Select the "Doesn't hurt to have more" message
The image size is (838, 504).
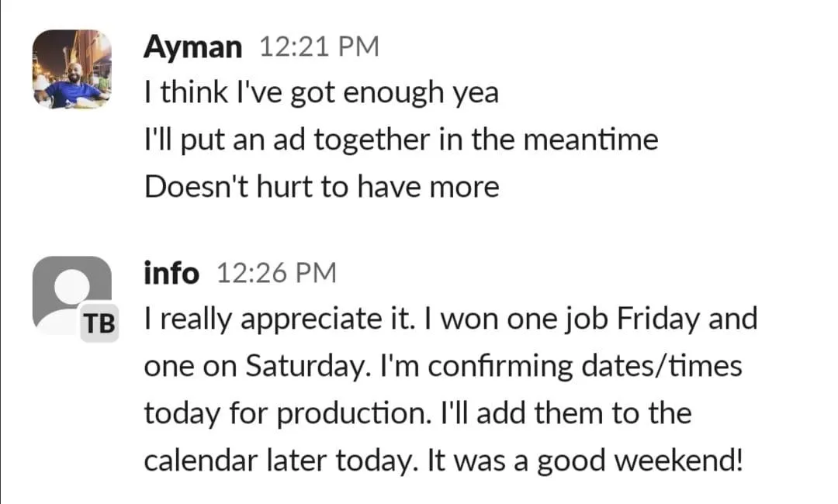321,187
